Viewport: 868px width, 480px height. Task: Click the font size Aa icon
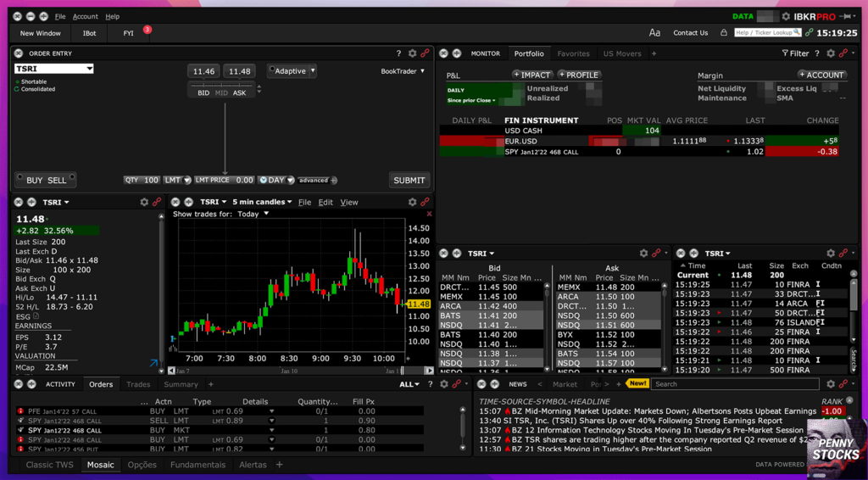point(654,33)
